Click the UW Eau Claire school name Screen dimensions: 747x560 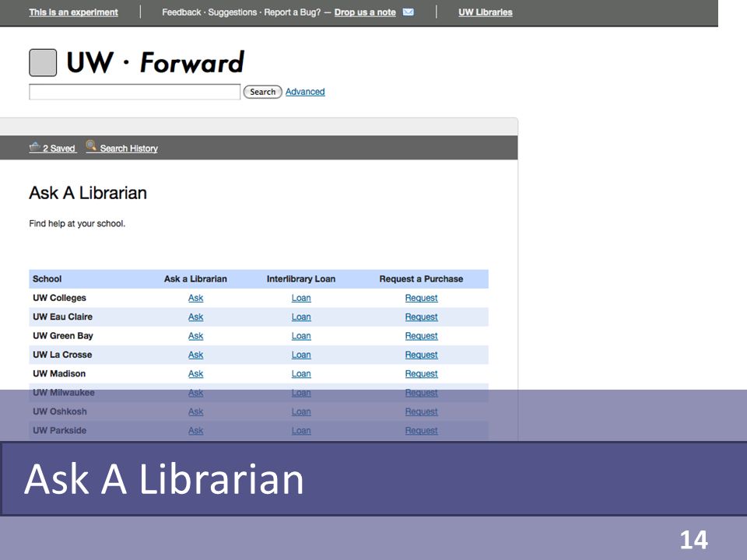tap(62, 317)
